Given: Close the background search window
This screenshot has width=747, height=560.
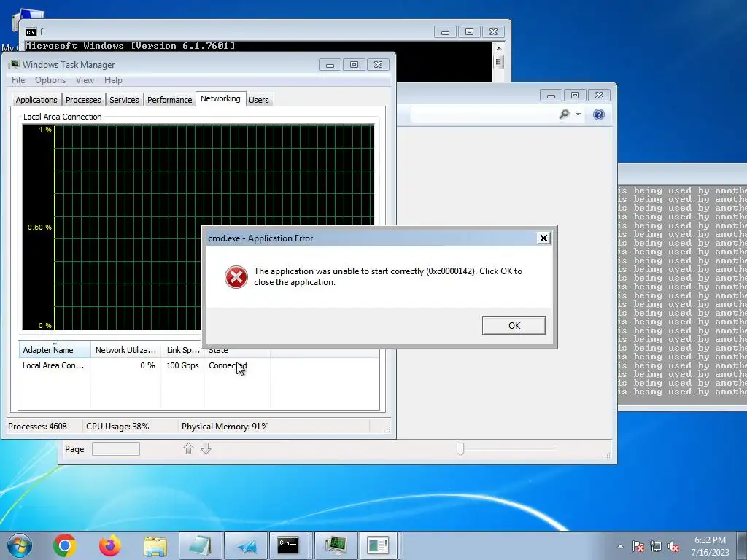Looking at the screenshot, I should coord(600,96).
